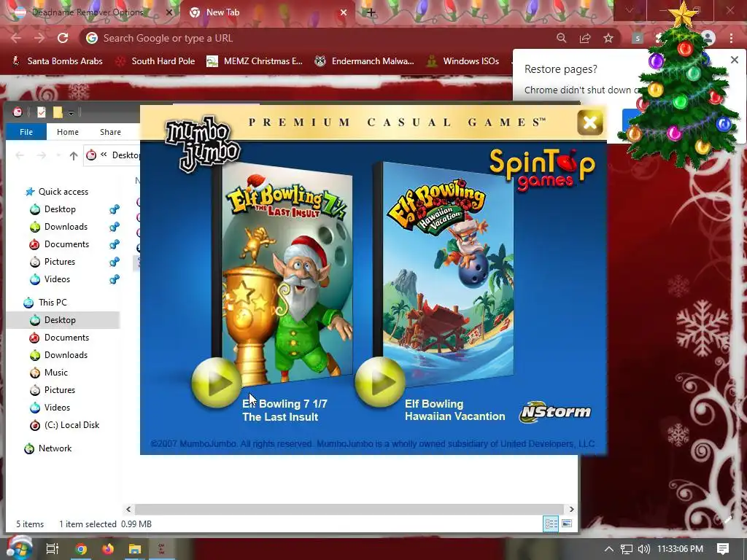Image resolution: width=747 pixels, height=560 pixels.
Task: Open Endermanch Malware bookmark
Action: 365,61
